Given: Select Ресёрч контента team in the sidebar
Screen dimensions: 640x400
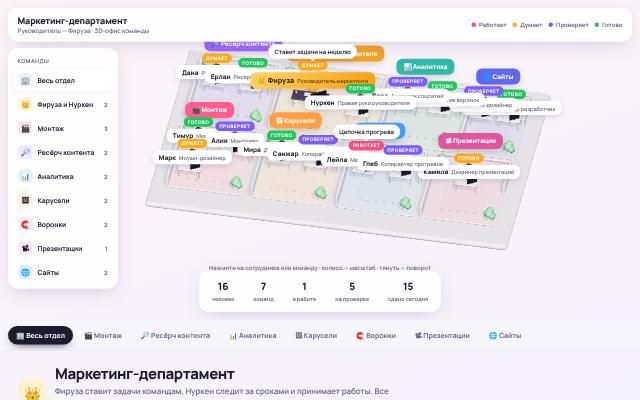Looking at the screenshot, I should [63, 153].
